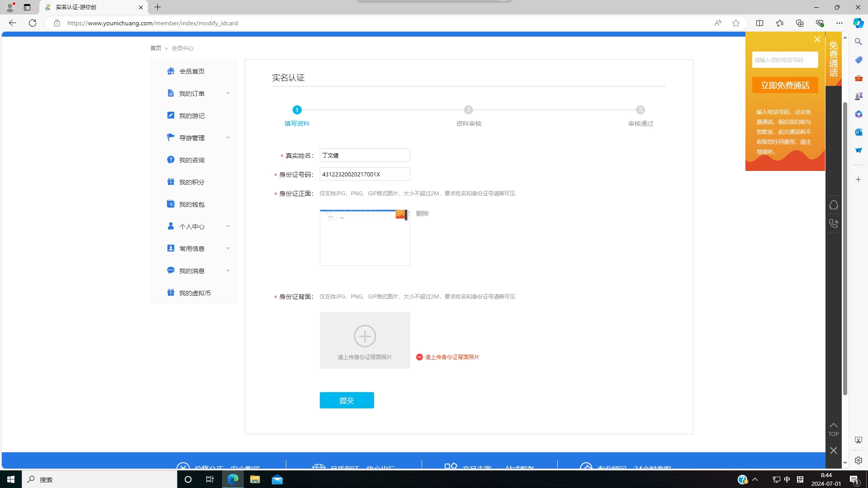This screenshot has height=488, width=868.
Task: Open File Explorer from the taskbar
Action: click(255, 479)
